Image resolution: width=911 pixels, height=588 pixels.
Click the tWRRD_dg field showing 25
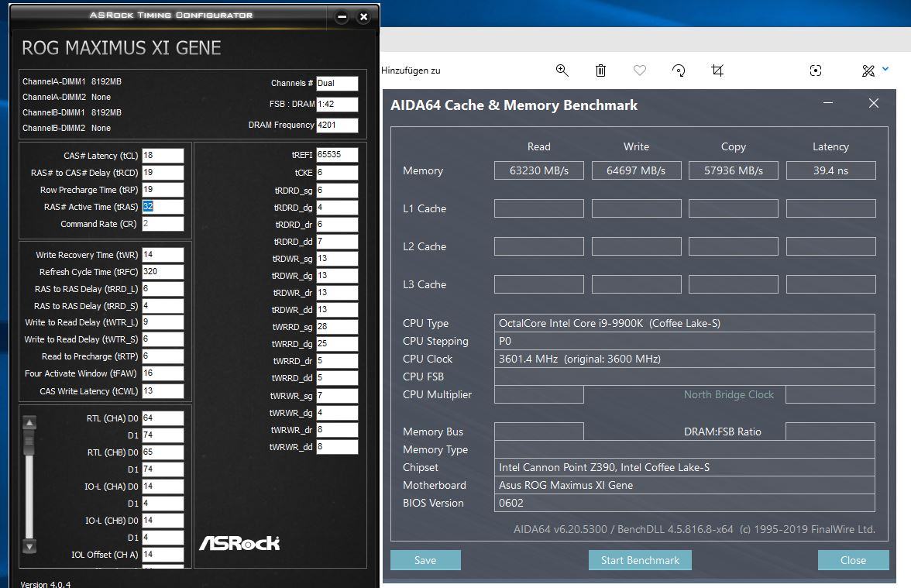point(337,343)
